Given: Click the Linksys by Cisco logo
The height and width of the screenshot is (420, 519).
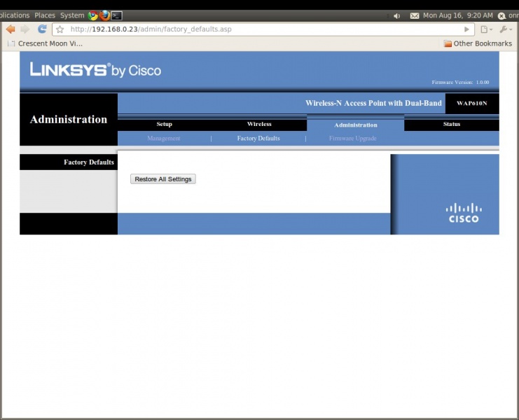Looking at the screenshot, I should coord(95,70).
